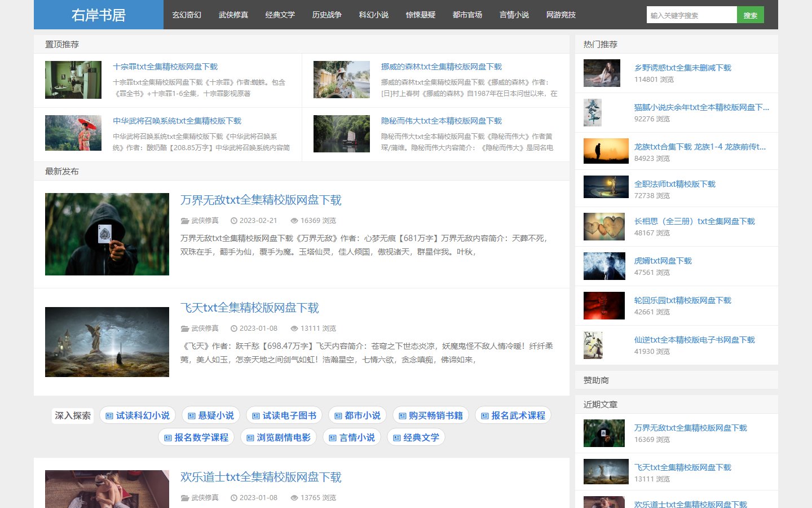Visit the 惊悚悬疑 category

[421, 15]
